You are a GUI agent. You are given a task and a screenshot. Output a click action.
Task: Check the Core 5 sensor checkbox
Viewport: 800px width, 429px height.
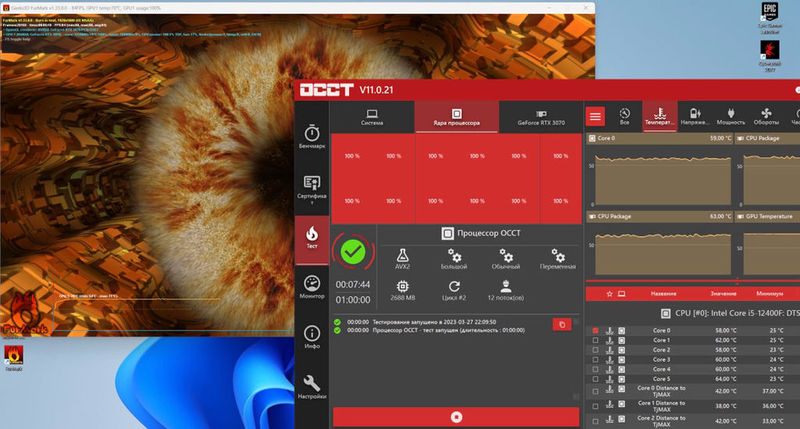pyautogui.click(x=595, y=379)
